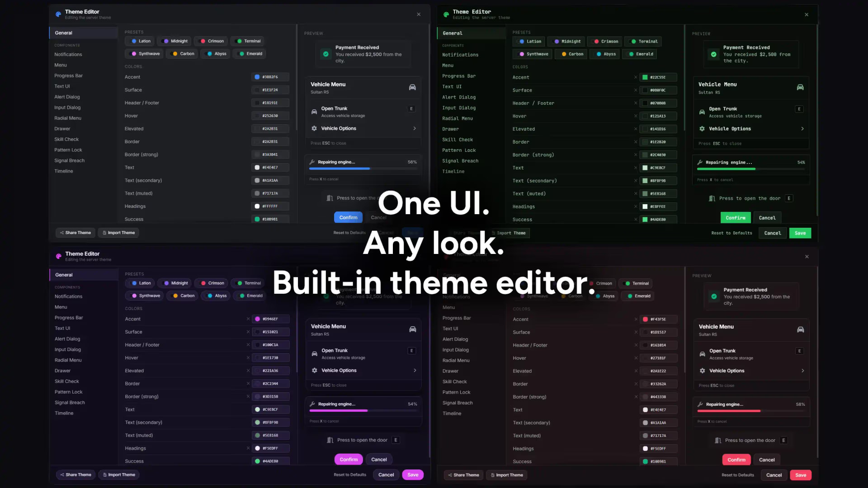Click the car icon in green Vehicle Menu preview

point(800,87)
